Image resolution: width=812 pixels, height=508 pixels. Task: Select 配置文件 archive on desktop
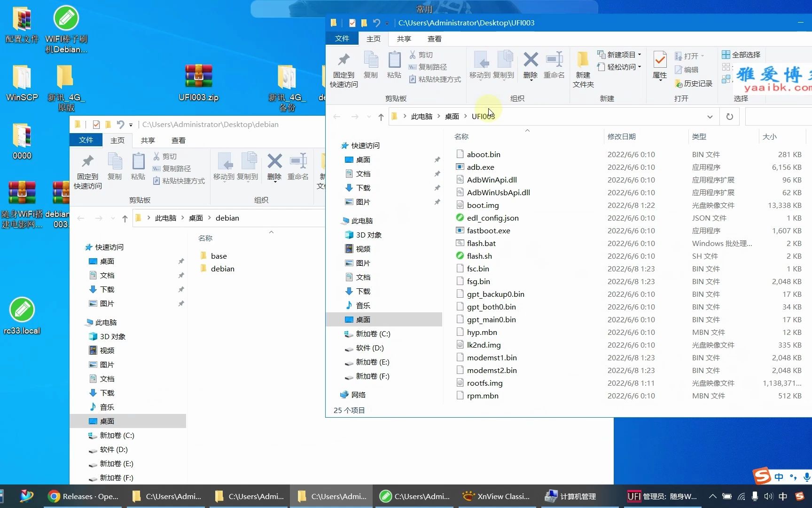tap(22, 24)
